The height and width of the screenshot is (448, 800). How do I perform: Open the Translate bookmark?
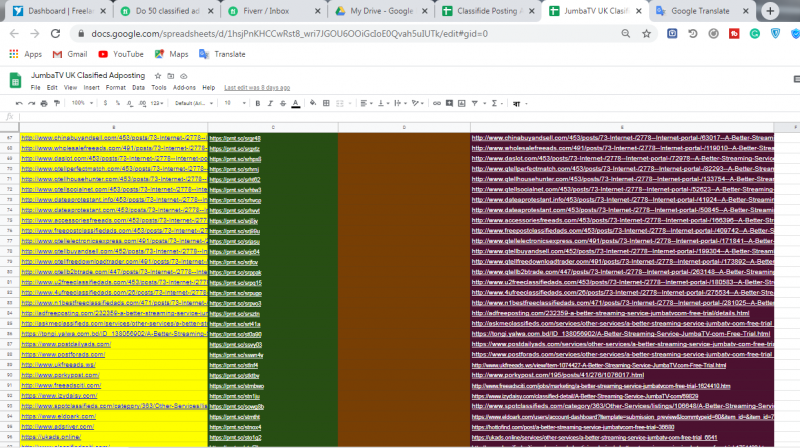(222, 54)
